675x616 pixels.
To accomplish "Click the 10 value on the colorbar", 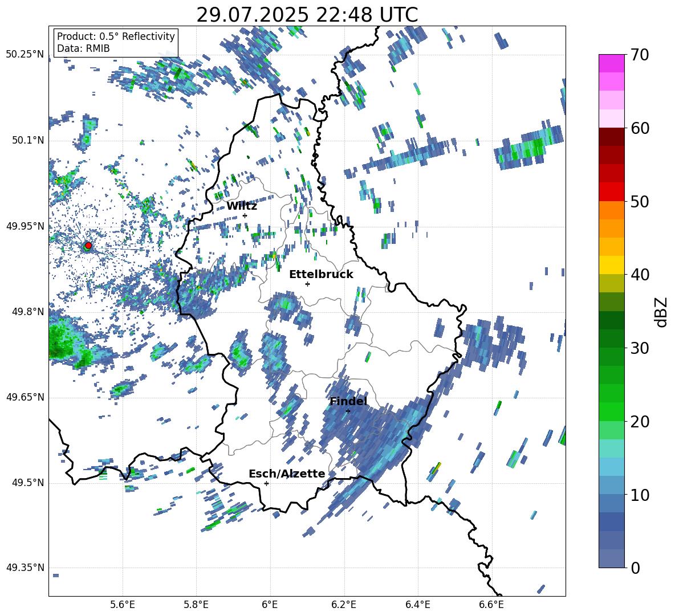I will tap(640, 495).
